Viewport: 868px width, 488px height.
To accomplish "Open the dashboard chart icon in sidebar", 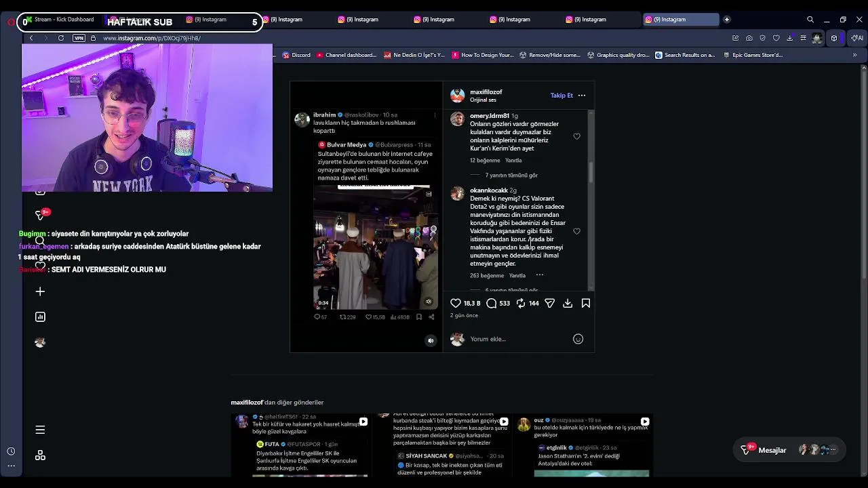I will pyautogui.click(x=40, y=317).
